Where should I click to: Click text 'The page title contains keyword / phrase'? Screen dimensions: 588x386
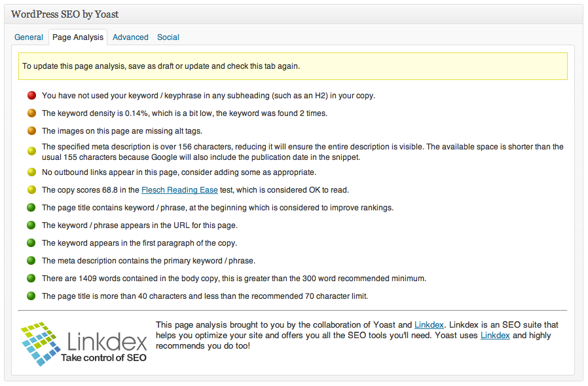[114, 208]
